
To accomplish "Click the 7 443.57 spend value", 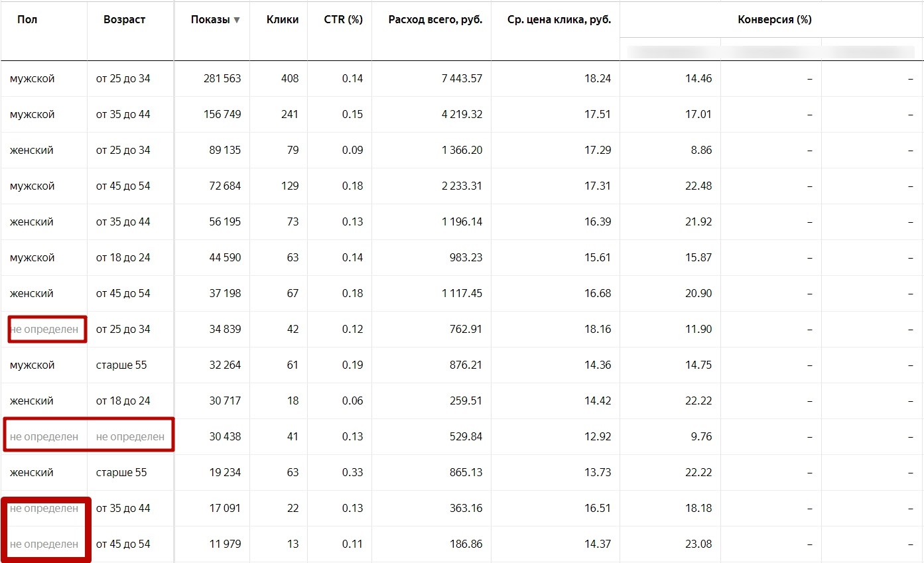I will tap(462, 79).
